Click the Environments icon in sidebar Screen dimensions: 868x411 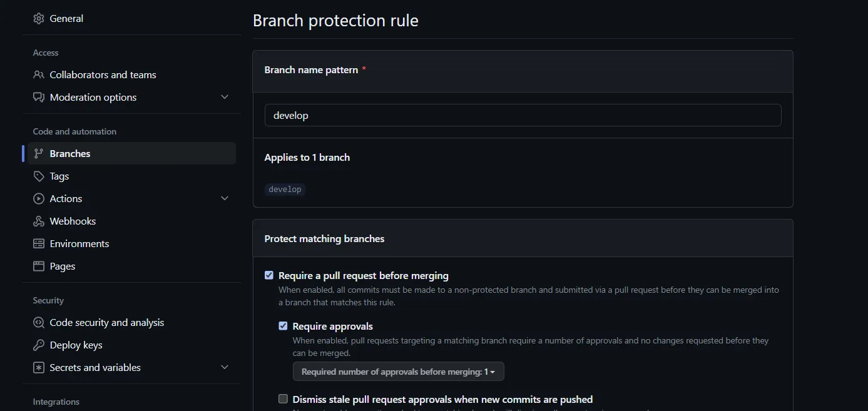39,244
